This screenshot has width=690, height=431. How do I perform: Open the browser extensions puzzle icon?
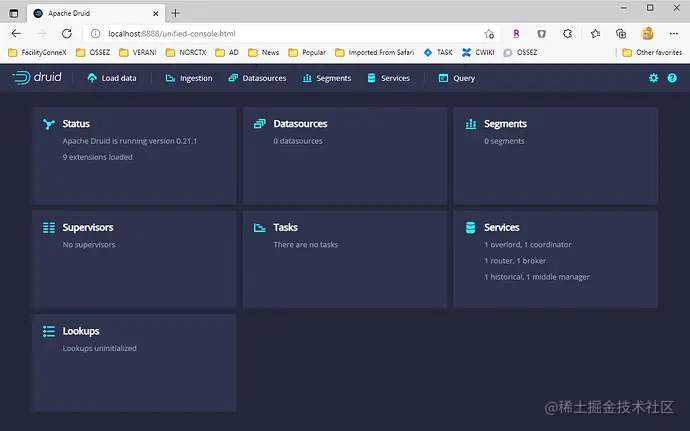(568, 33)
